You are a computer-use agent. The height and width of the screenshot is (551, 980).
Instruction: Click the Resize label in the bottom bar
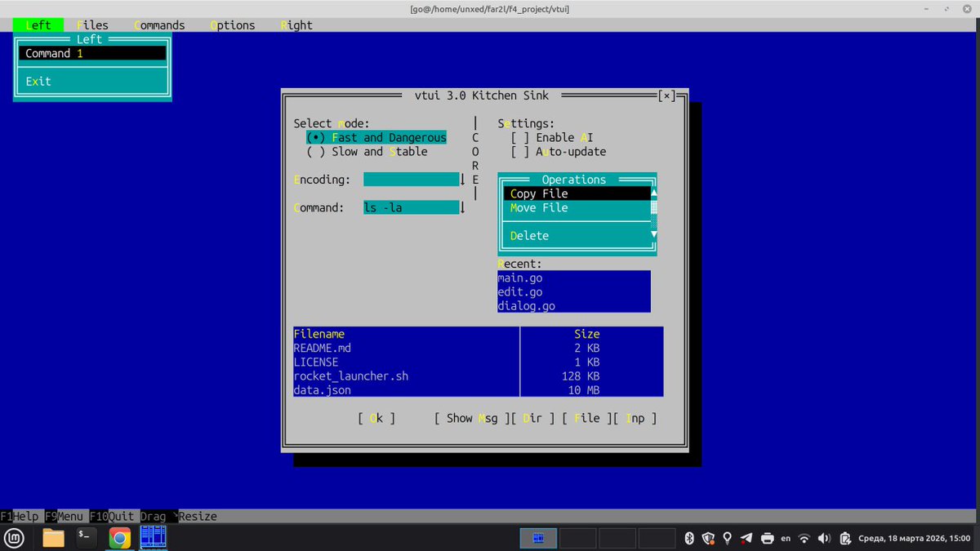coord(198,516)
